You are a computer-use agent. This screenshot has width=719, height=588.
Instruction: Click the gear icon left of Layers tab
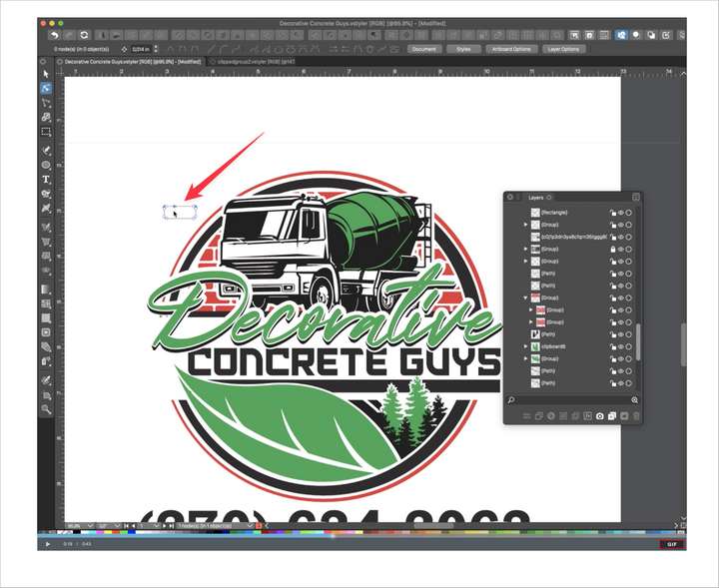point(510,197)
